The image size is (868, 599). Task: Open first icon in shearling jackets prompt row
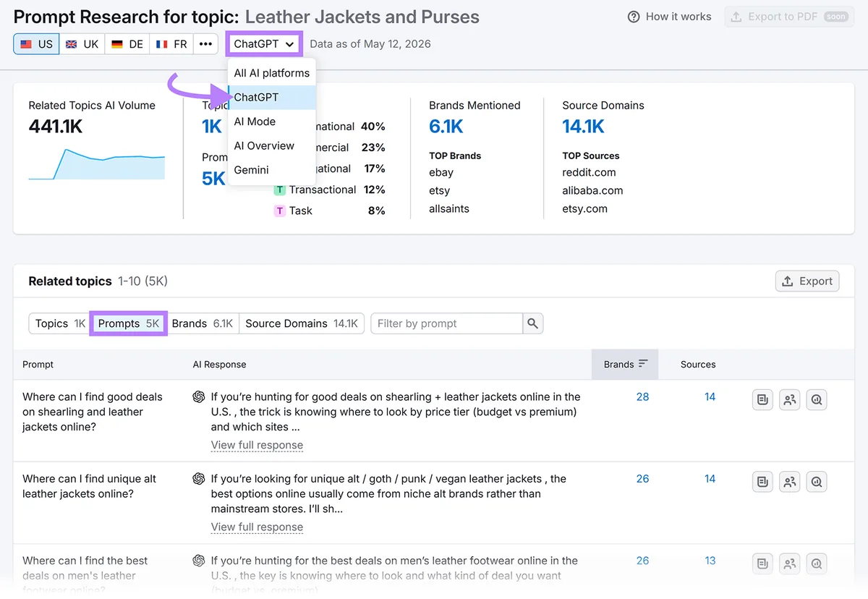click(x=762, y=399)
